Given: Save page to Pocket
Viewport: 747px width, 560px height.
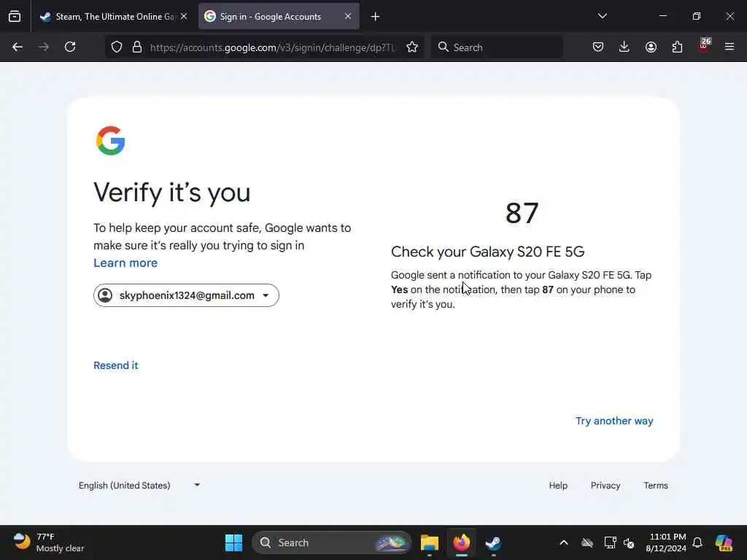Looking at the screenshot, I should [x=598, y=47].
